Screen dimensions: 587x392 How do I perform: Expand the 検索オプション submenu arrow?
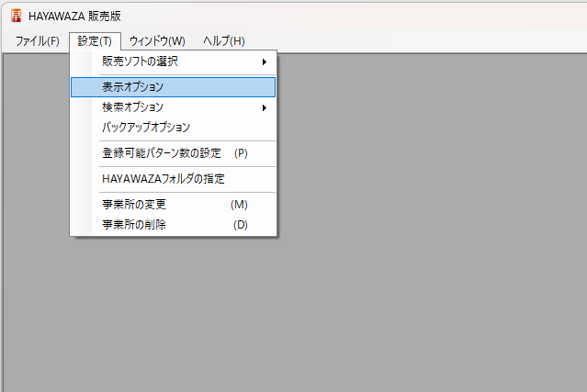[x=265, y=107]
